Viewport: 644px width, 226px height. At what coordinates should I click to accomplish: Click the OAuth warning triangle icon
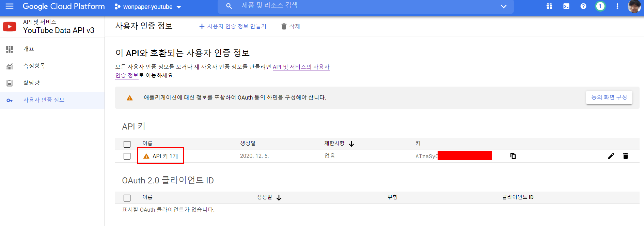point(130,98)
